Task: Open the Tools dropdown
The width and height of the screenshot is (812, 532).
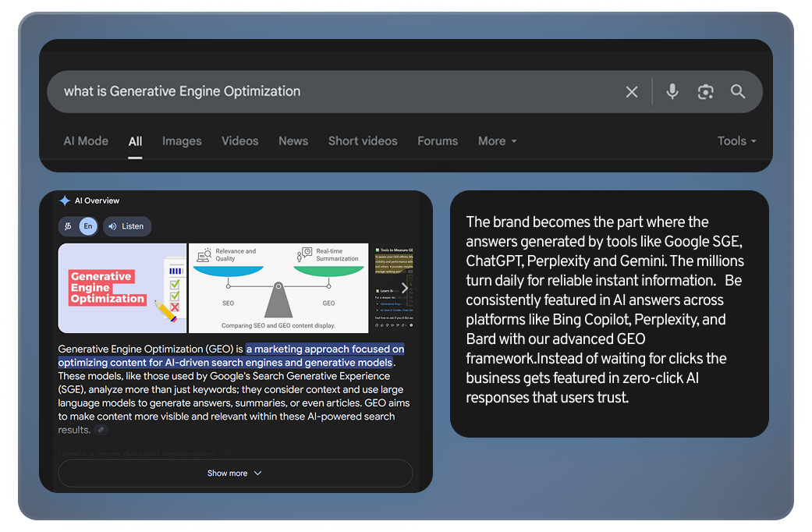Action: (x=736, y=141)
